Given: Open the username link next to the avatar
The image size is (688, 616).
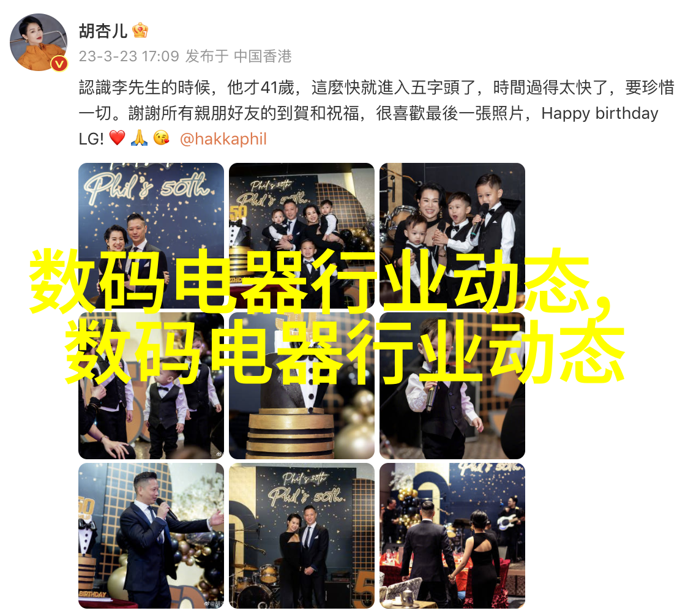Looking at the screenshot, I should click(103, 31).
